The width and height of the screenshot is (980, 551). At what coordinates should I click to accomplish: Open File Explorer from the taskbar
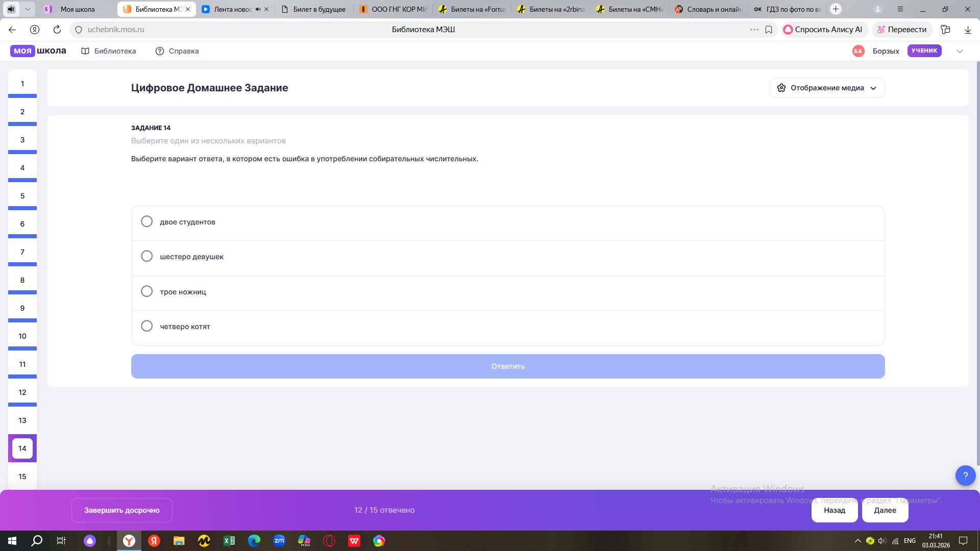click(x=179, y=541)
